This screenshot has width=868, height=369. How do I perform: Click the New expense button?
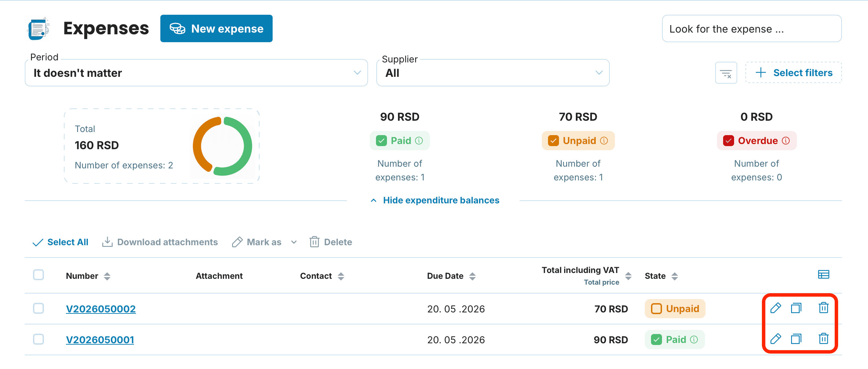tap(216, 28)
